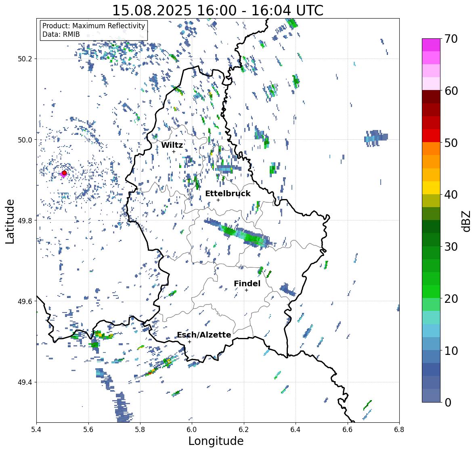Screen dimensions: 476x451
Task: Click the 5.6 longitude tick label
Action: point(88,430)
